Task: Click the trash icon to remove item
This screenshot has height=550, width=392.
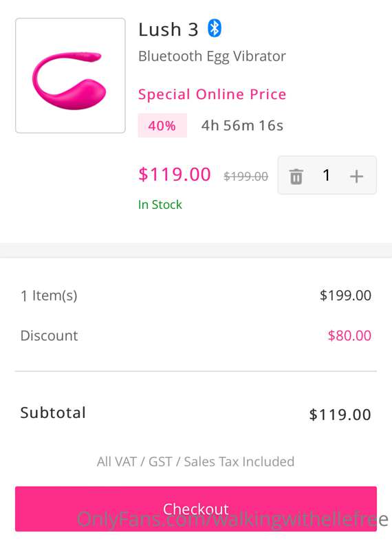Action: [296, 176]
